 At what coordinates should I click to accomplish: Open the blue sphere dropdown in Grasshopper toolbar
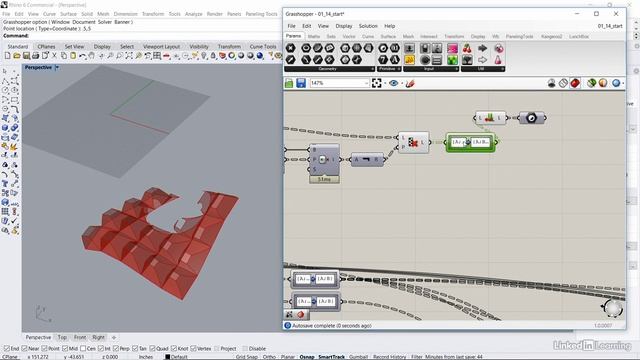(x=623, y=84)
